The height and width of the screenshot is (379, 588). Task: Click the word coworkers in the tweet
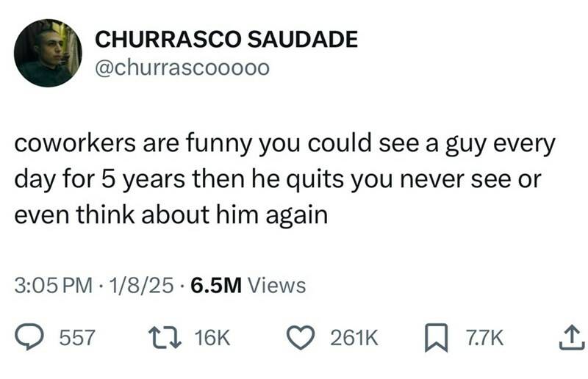tap(75, 143)
